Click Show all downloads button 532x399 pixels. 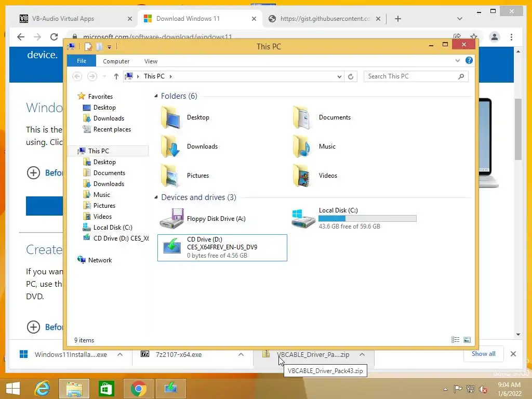tap(483, 353)
